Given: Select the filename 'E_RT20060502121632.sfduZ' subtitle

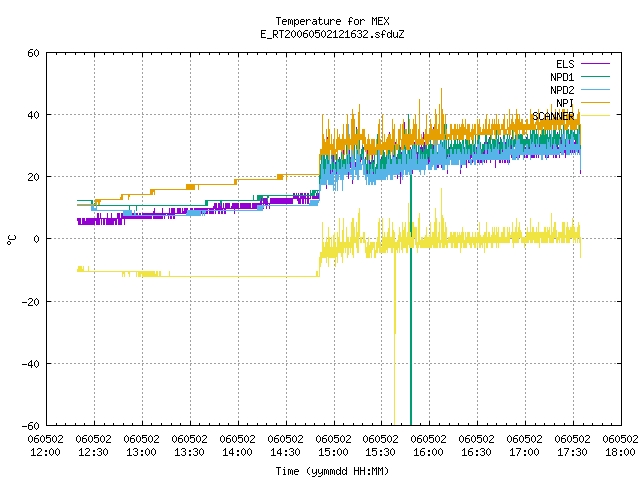Looking at the screenshot, I should click(x=332, y=34).
